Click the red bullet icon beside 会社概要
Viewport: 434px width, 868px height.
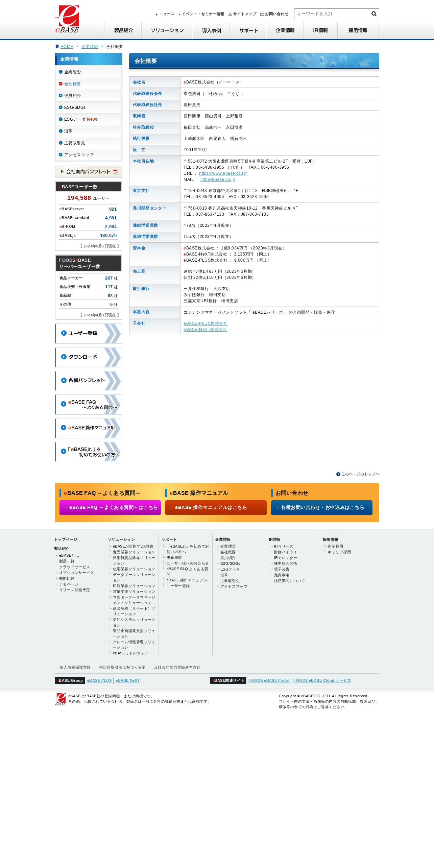coord(61,84)
